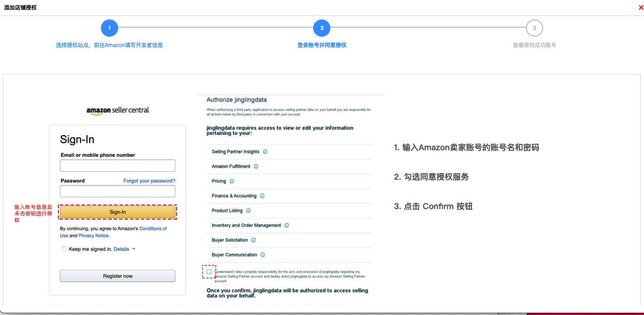Click instruction 1. 输入Amazon卖家账号的账号名和密码
The height and width of the screenshot is (315, 644).
pyautogui.click(x=466, y=148)
